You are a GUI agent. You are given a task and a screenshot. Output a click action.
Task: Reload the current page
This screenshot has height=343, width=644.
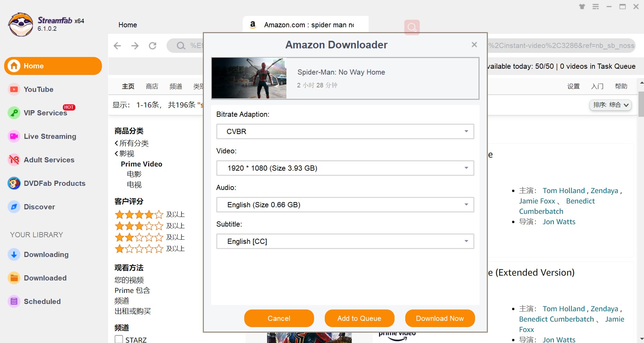(153, 46)
